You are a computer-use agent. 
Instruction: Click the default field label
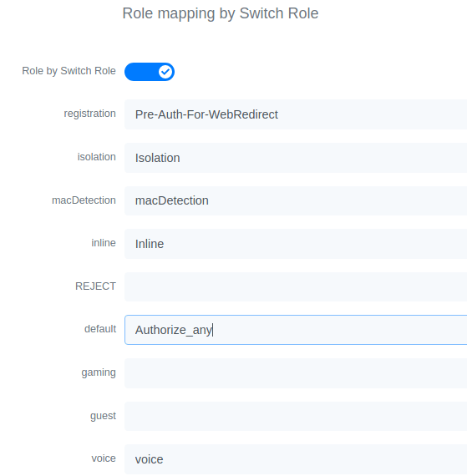point(100,329)
